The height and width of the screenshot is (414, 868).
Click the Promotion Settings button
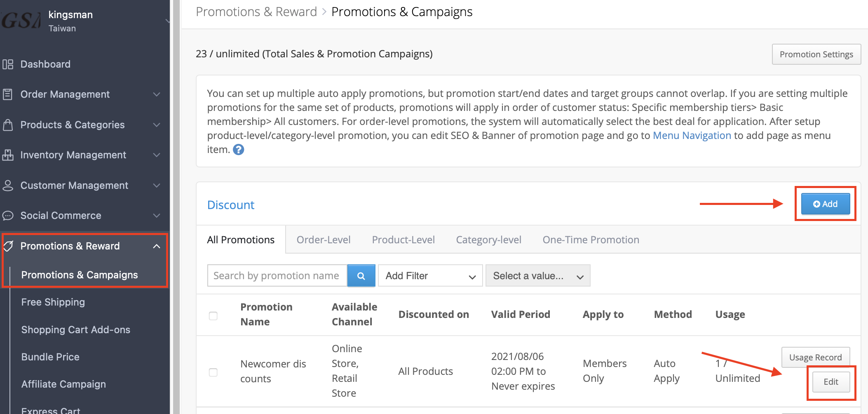click(816, 54)
